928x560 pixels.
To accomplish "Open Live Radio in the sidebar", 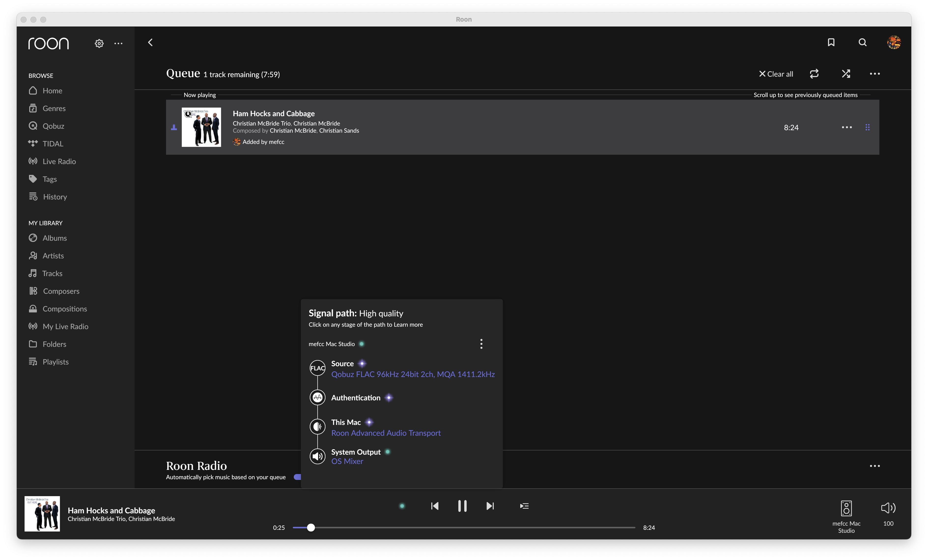I will coord(52,162).
